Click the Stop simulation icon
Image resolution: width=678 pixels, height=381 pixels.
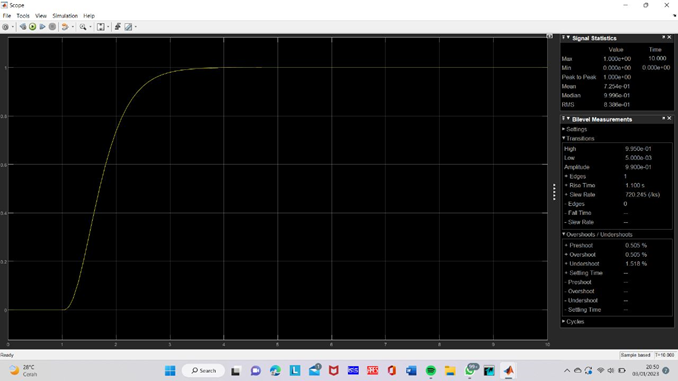coord(52,27)
